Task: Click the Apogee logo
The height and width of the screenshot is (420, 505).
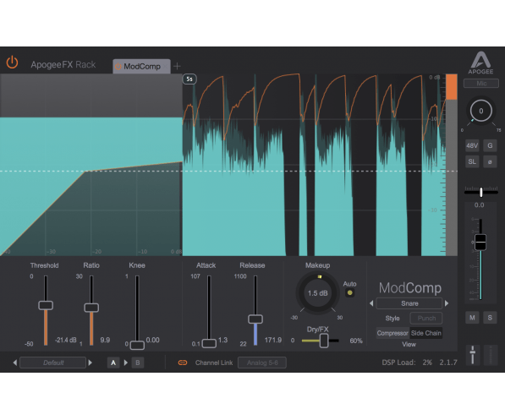Action: (x=480, y=63)
